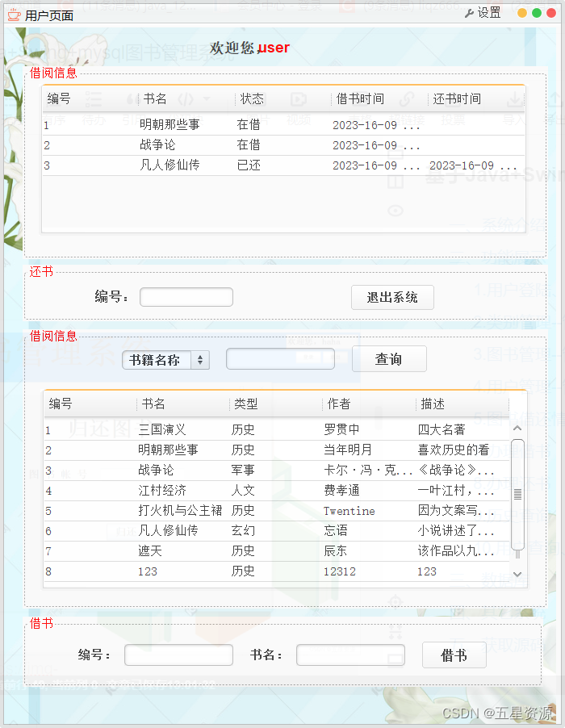The width and height of the screenshot is (565, 728).
Task: Click the 查询 search button
Action: pos(389,359)
